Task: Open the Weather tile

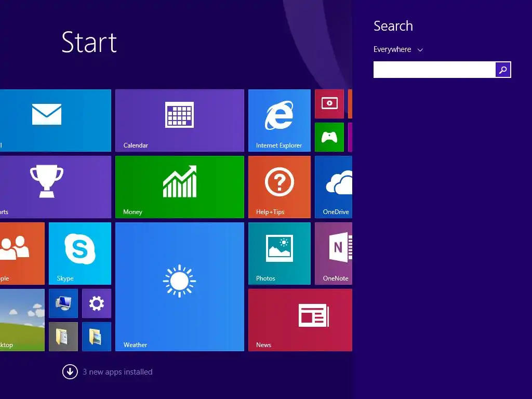Action: tap(179, 287)
